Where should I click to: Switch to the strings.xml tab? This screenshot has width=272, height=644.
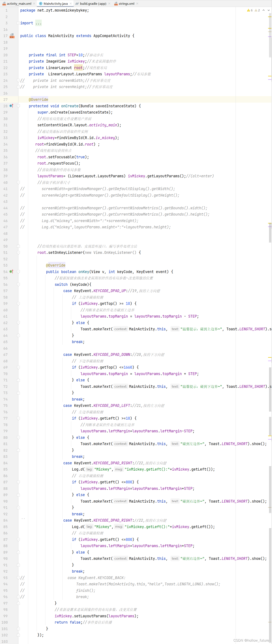pyautogui.click(x=126, y=4)
